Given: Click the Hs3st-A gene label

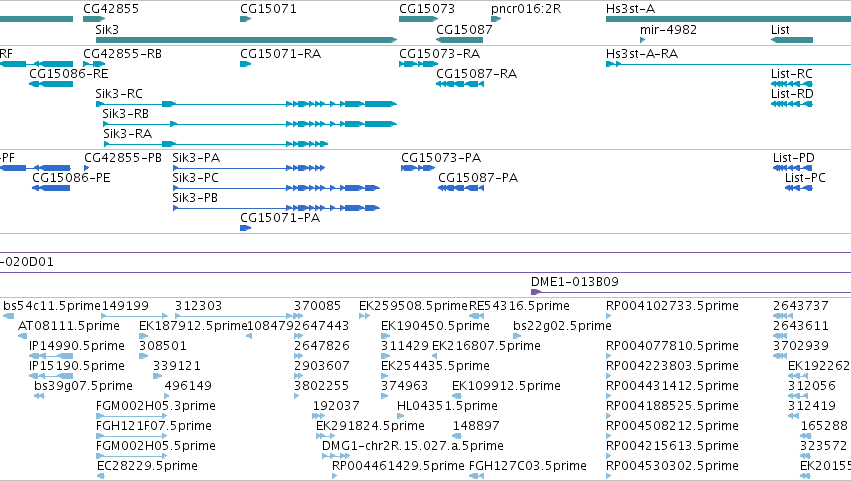Looking at the screenshot, I should coord(630,9).
